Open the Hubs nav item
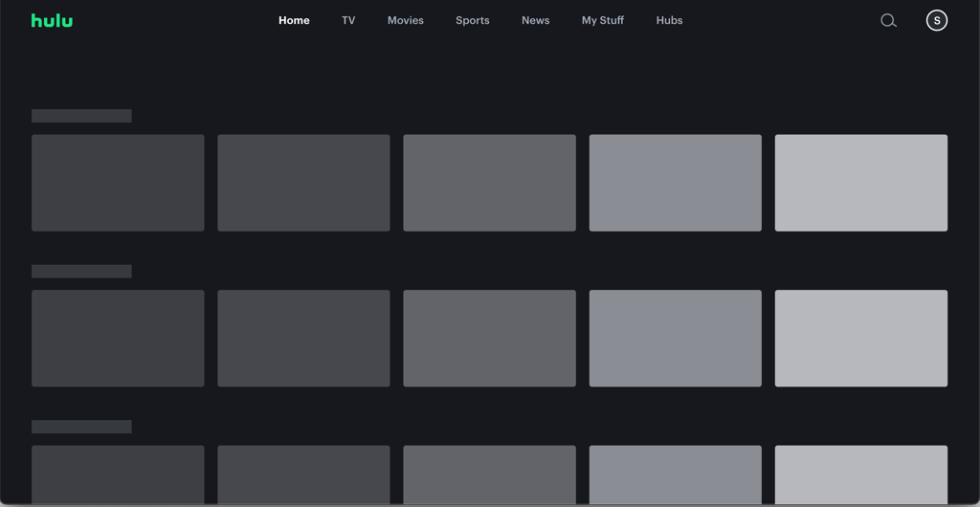The height and width of the screenshot is (507, 980). click(669, 21)
